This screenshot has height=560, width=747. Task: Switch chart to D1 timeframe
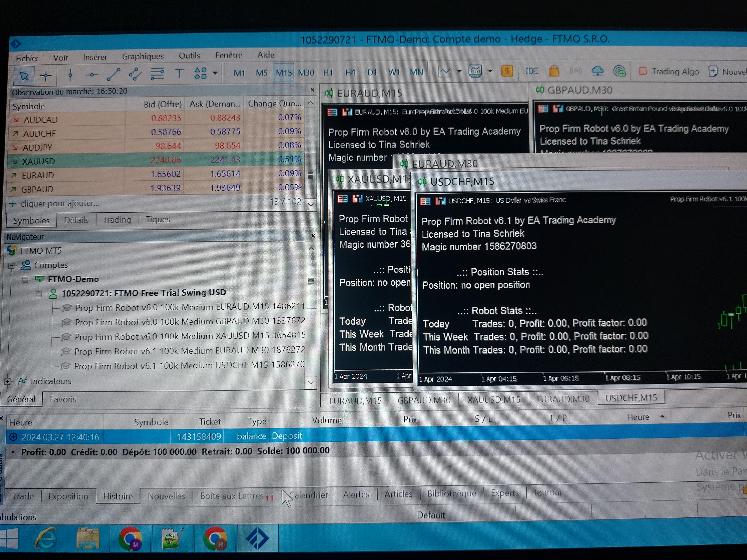(x=372, y=72)
